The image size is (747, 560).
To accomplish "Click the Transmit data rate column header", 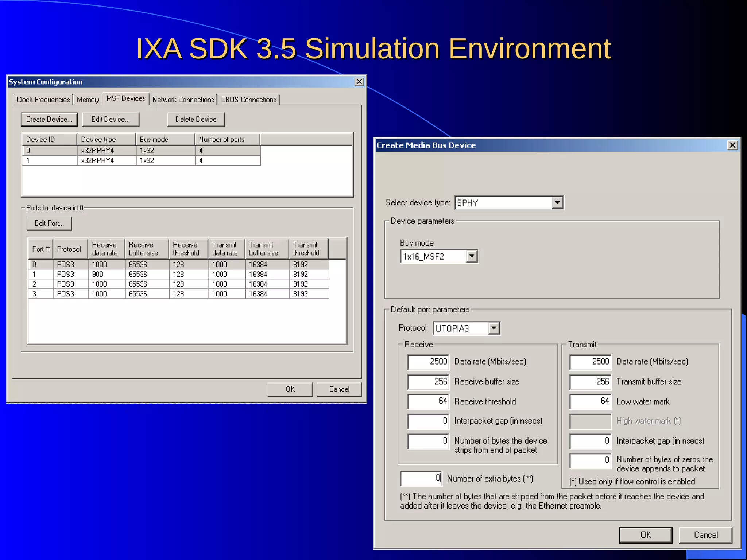I will 227,249.
